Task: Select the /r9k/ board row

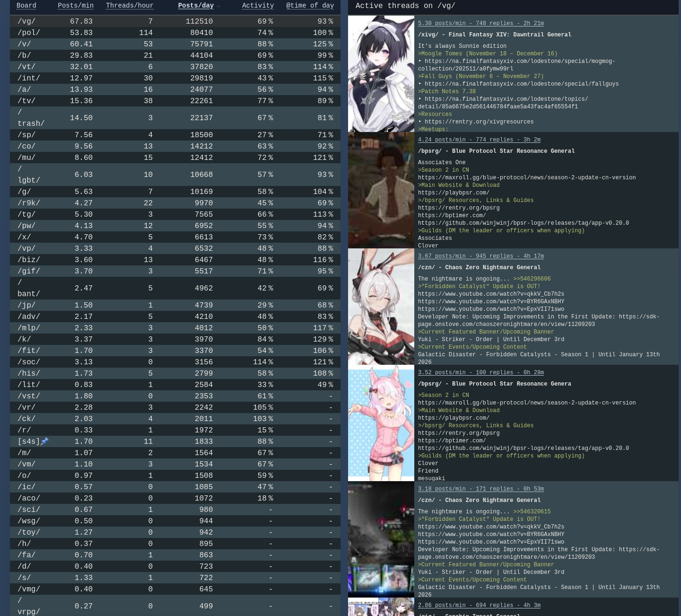Action: coord(175,203)
